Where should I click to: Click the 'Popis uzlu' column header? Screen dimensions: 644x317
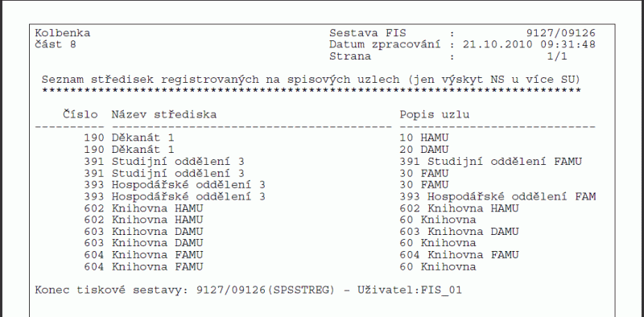(x=435, y=115)
